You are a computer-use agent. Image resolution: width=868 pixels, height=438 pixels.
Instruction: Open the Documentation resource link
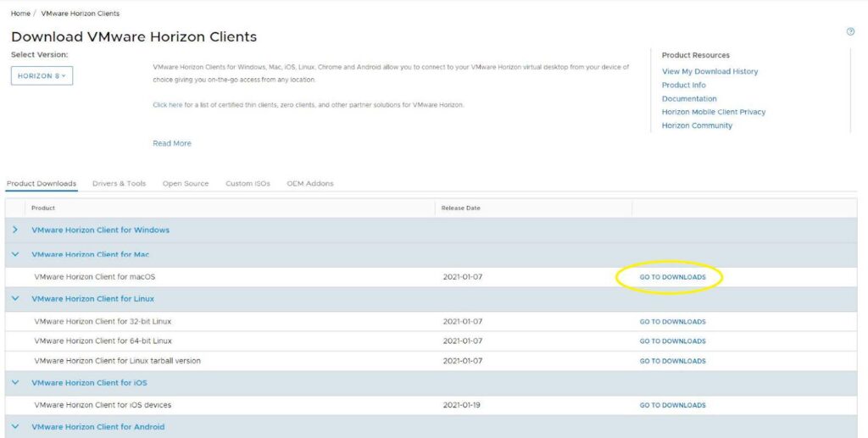(x=689, y=98)
